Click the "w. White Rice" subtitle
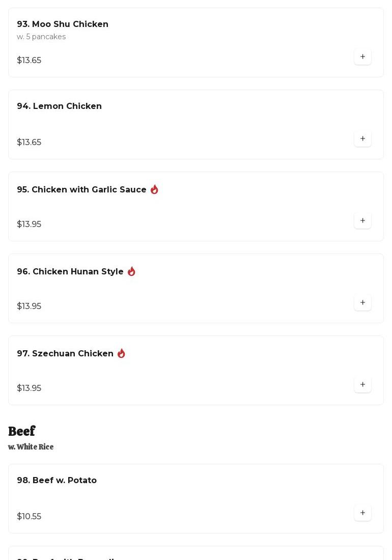This screenshot has height=560, width=392. coord(31,447)
